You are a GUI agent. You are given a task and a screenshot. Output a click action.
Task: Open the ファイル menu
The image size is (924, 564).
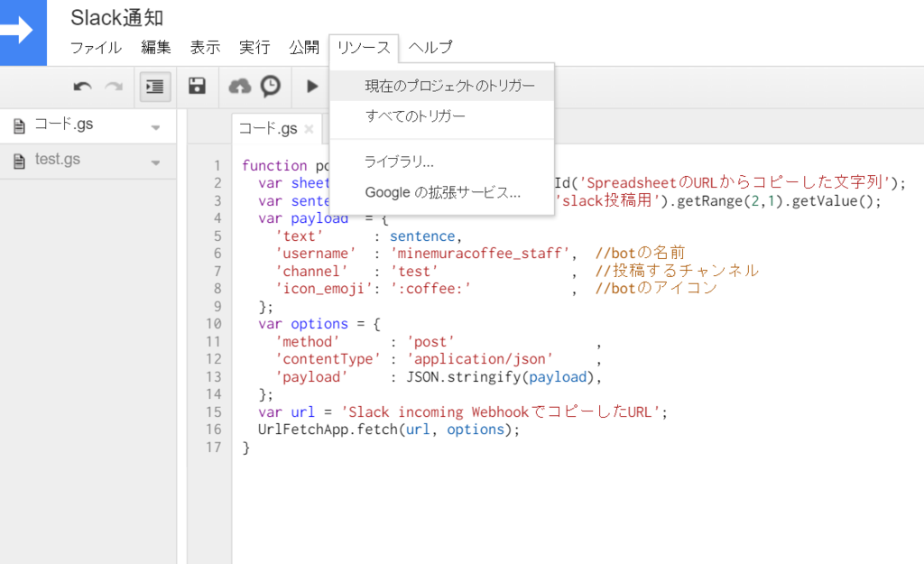pos(96,48)
